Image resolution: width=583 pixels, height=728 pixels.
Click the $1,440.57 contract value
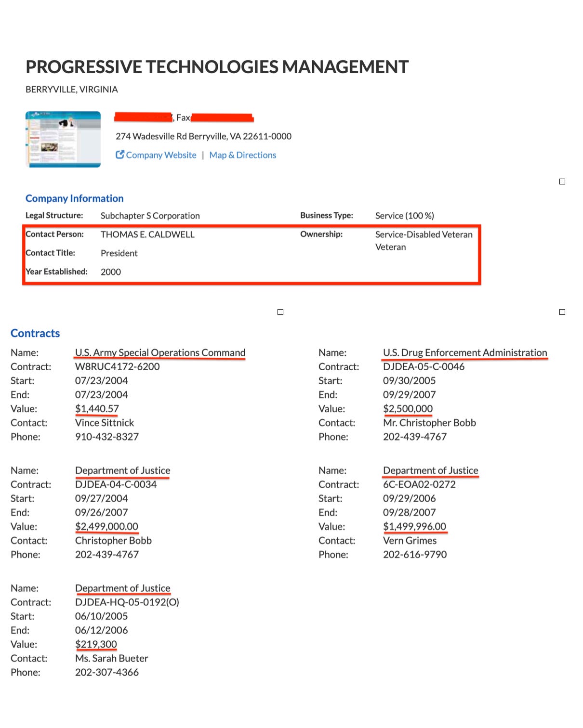point(97,409)
